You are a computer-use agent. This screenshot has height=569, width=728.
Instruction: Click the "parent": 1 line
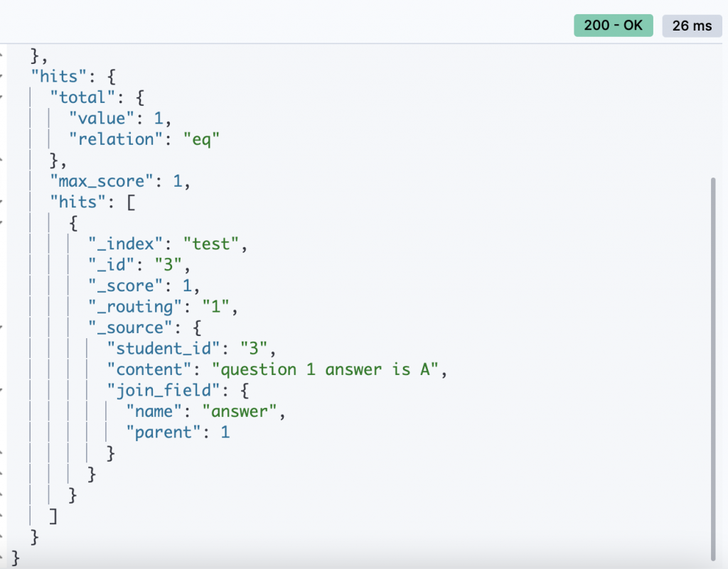coord(178,432)
